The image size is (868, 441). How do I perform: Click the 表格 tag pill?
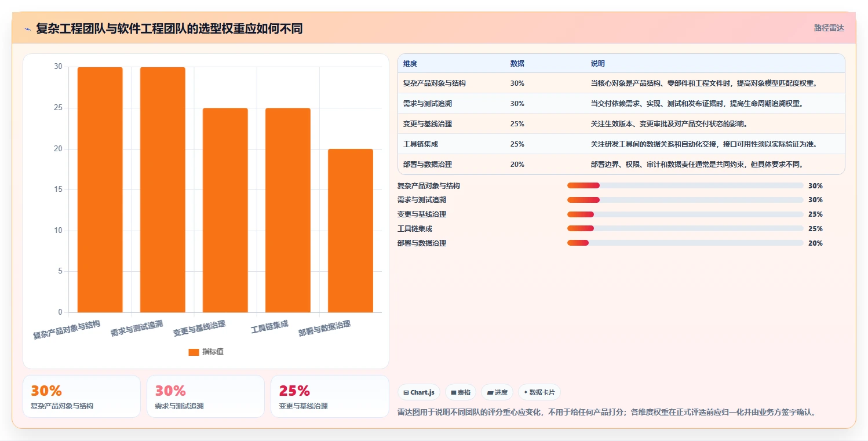pos(461,392)
